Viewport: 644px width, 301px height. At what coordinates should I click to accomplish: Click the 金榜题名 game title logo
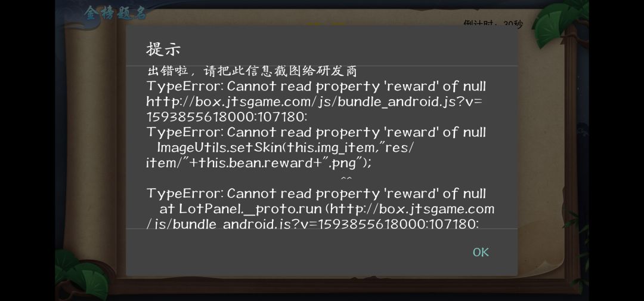click(116, 13)
